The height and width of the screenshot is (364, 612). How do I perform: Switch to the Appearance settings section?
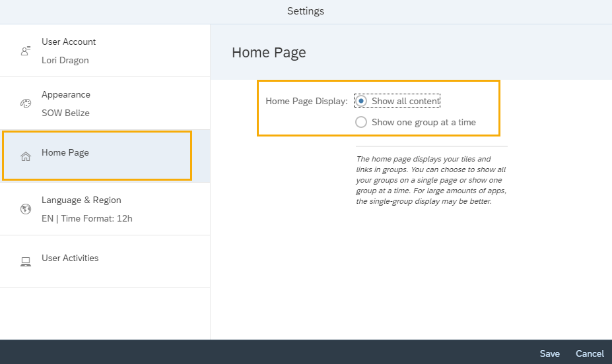pos(105,104)
